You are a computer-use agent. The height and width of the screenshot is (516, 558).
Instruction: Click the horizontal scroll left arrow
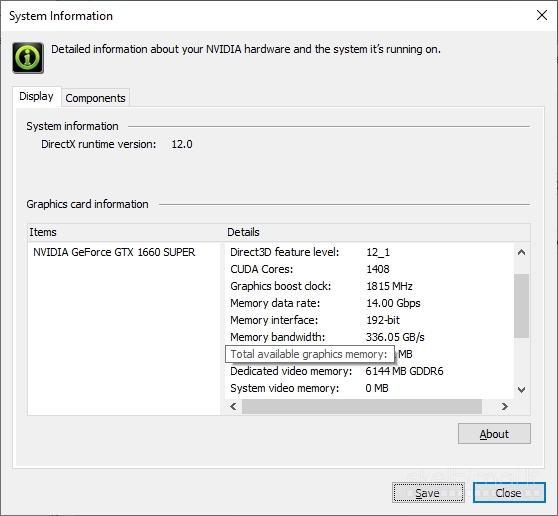[x=233, y=406]
